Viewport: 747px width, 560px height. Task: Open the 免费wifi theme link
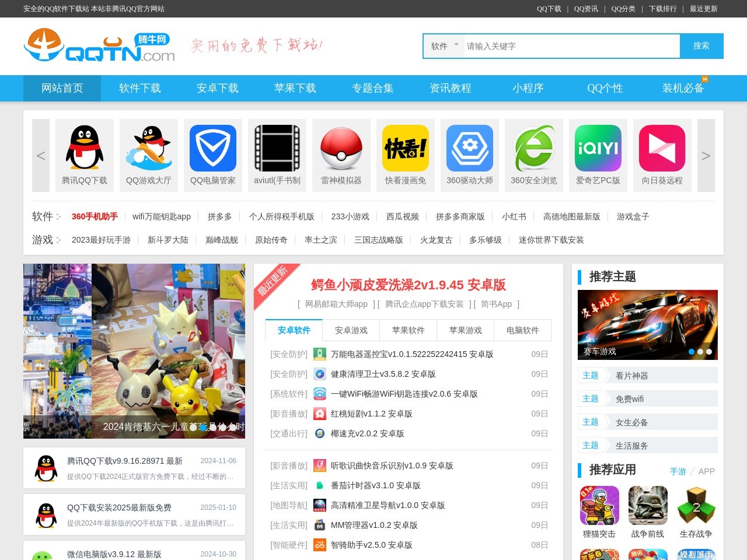(630, 399)
